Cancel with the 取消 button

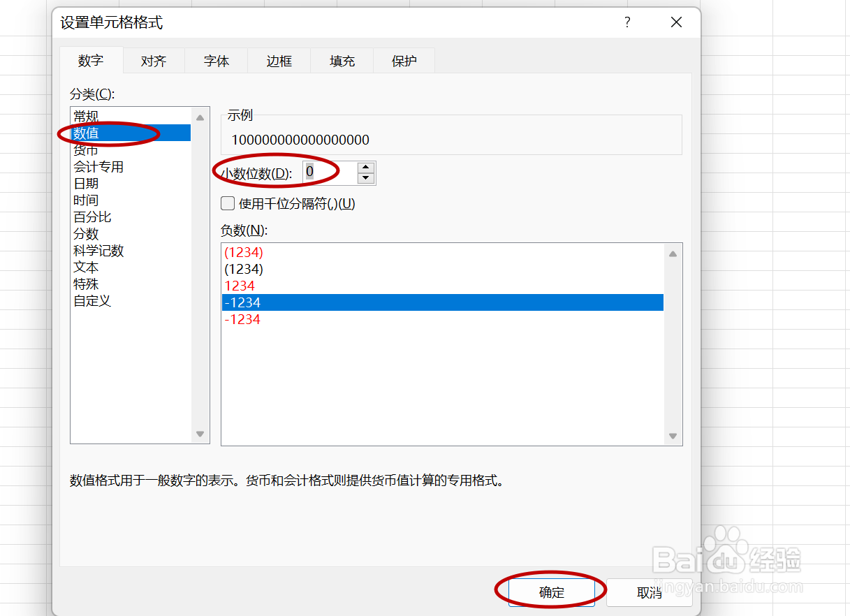pos(650,592)
